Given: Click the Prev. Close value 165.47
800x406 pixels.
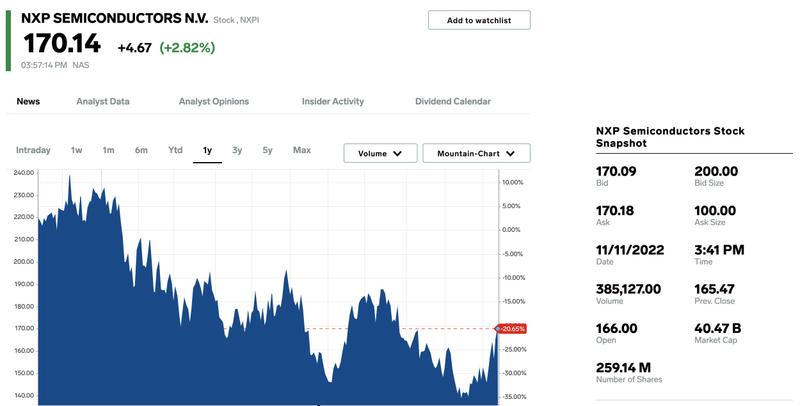Looking at the screenshot, I should click(x=714, y=289).
